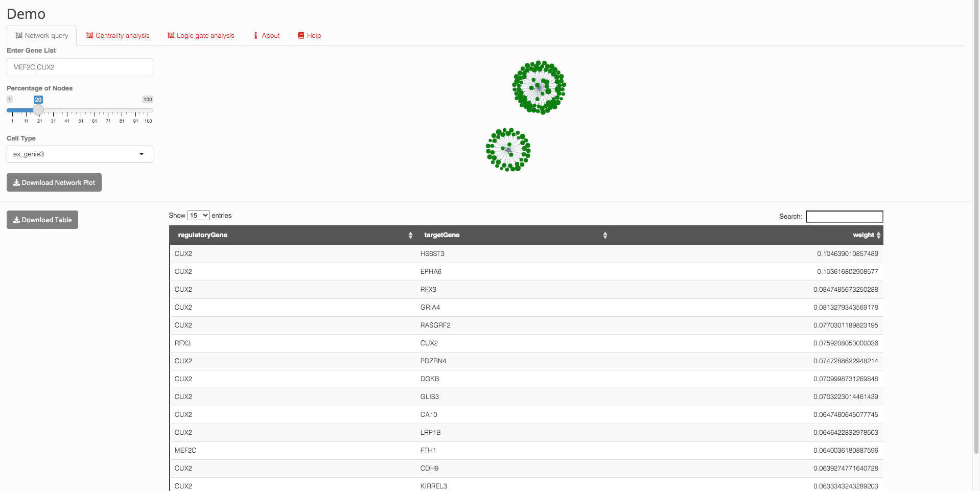Click the weight sort arrows icon

click(x=878, y=236)
